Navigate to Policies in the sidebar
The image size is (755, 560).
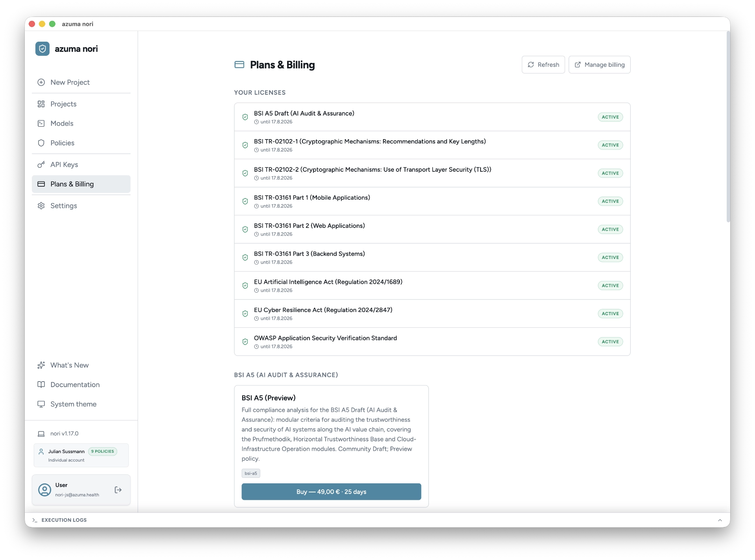[81, 143]
